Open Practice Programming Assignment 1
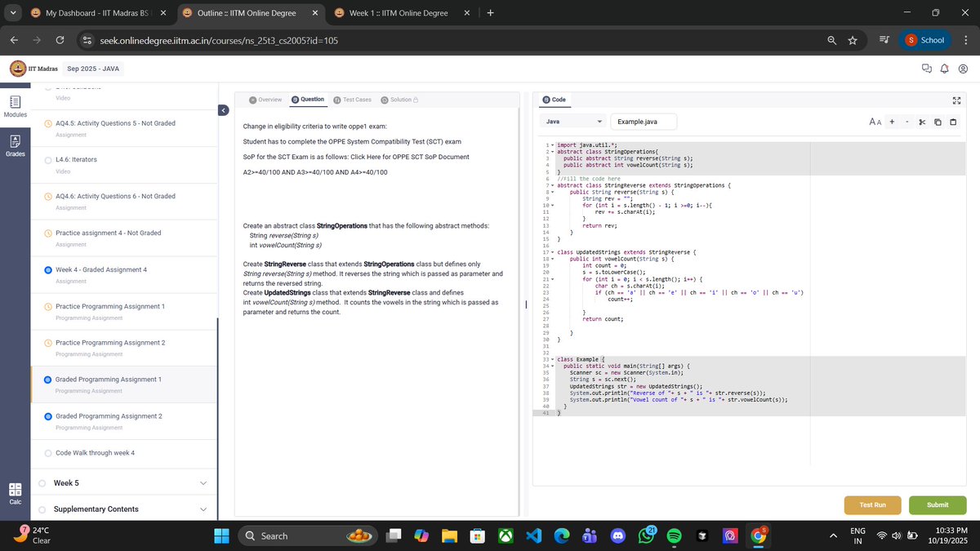 click(x=125, y=311)
